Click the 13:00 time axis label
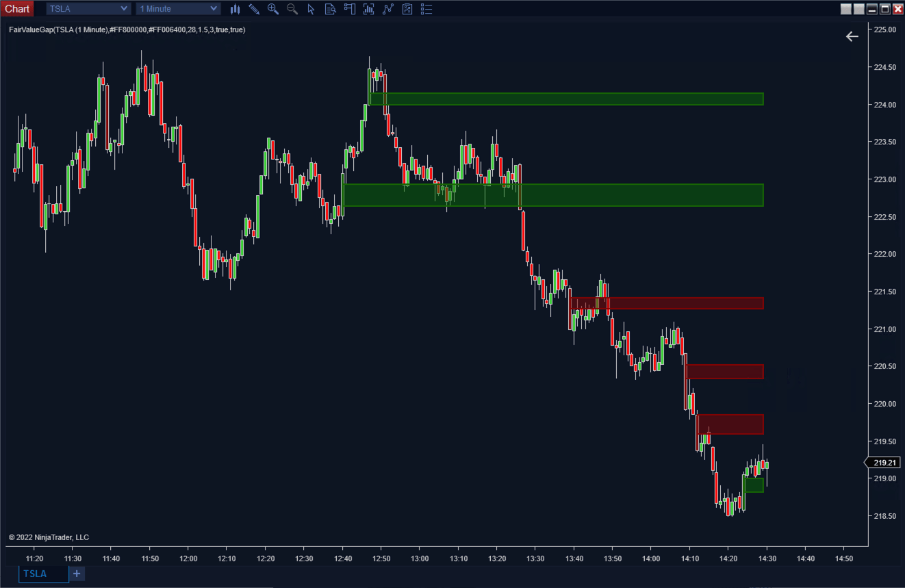This screenshot has width=905, height=588. [x=420, y=559]
